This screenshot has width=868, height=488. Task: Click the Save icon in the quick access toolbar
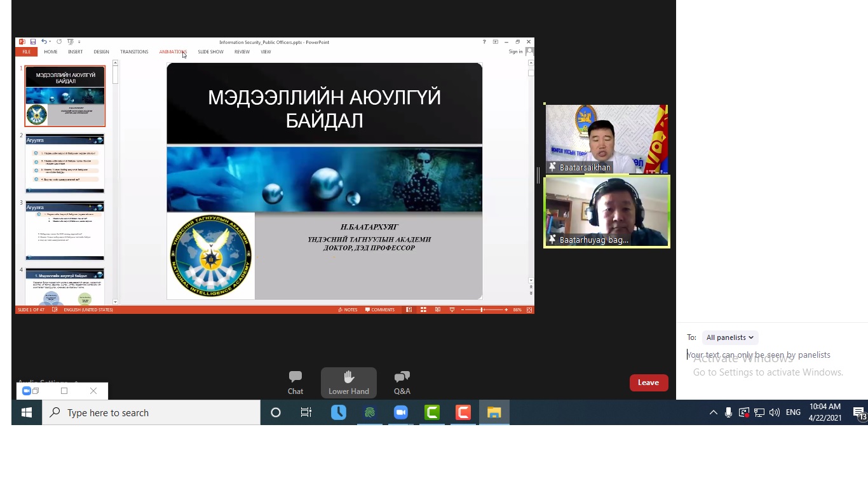pyautogui.click(x=33, y=42)
